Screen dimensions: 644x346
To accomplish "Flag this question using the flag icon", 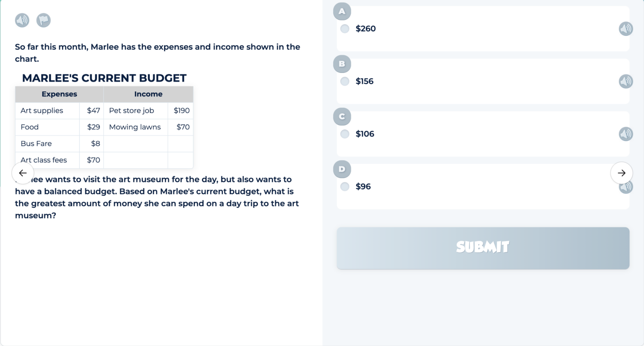I will point(43,20).
